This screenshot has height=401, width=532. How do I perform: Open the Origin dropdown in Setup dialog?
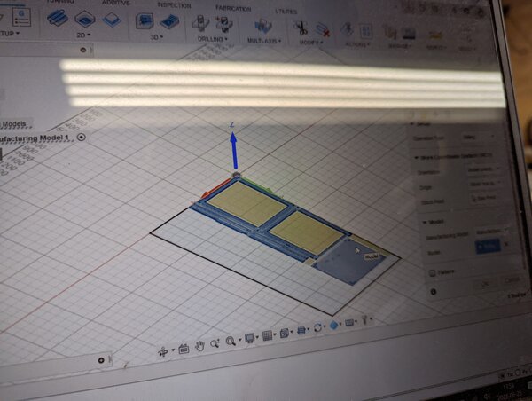(484, 184)
